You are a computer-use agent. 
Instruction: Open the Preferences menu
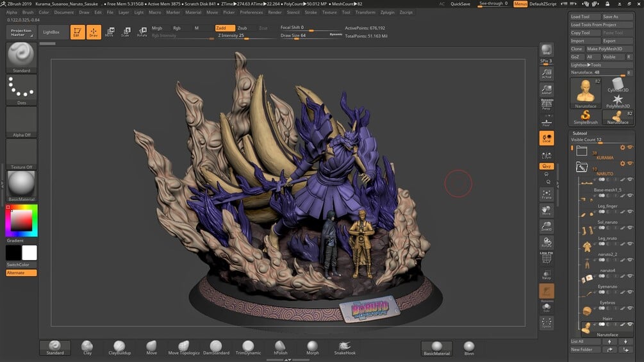[x=251, y=12]
